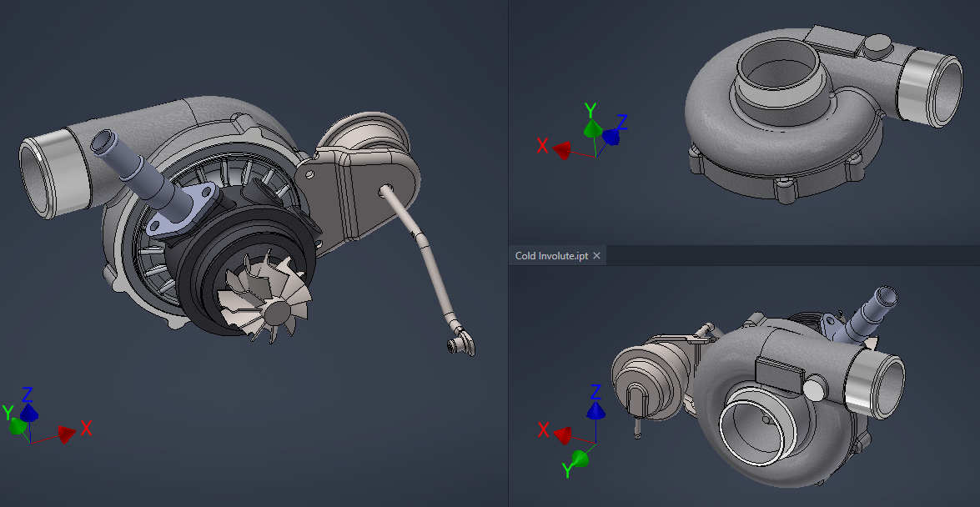The image size is (980, 507).
Task: Click red X axis arrow in left viewport
Action: pyautogui.click(x=67, y=434)
